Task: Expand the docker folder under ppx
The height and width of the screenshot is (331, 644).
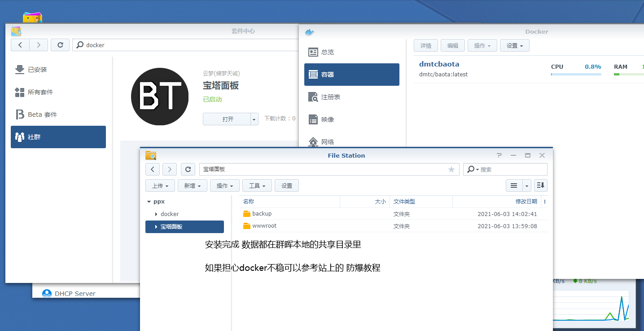Action: [156, 214]
